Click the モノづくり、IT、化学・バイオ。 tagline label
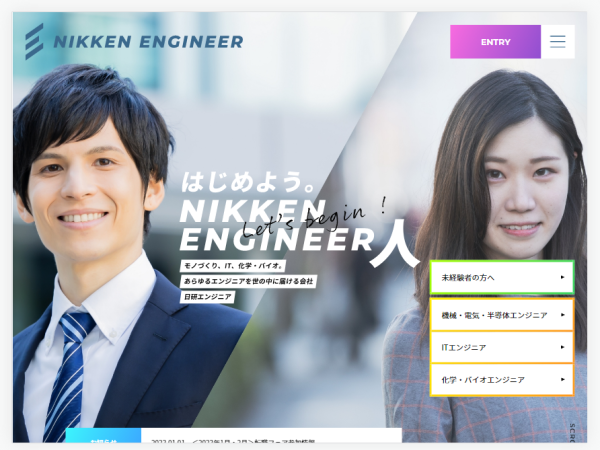 [x=233, y=266]
